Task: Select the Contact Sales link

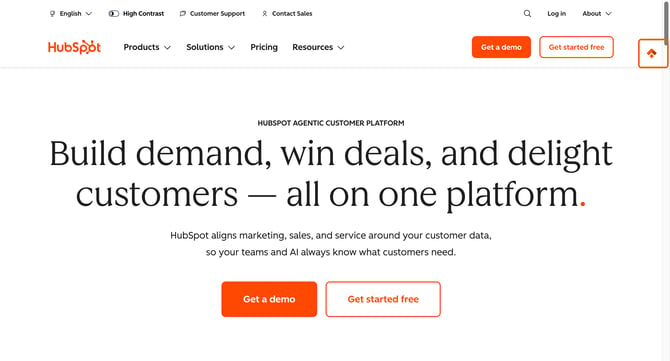Action: pyautogui.click(x=292, y=14)
